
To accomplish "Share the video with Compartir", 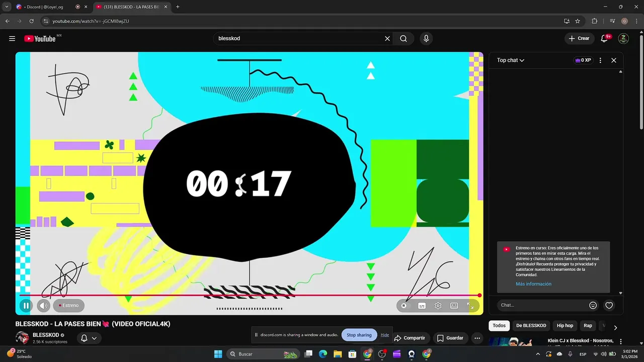I will (x=410, y=338).
